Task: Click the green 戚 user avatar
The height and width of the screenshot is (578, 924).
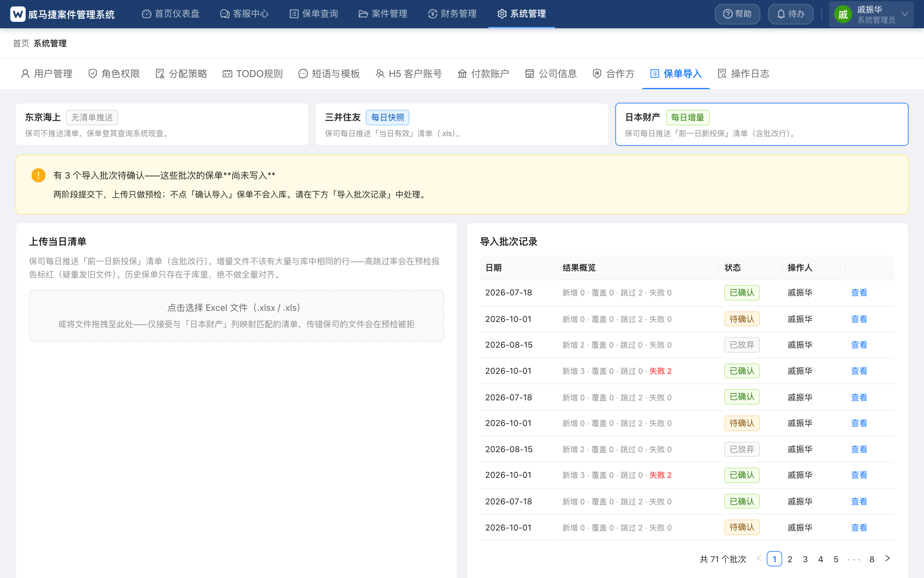Action: pos(843,15)
